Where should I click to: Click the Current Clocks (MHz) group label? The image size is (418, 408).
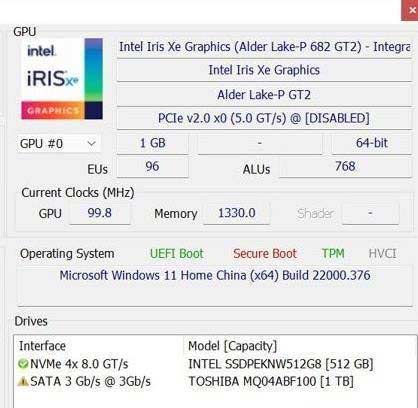[x=78, y=193]
